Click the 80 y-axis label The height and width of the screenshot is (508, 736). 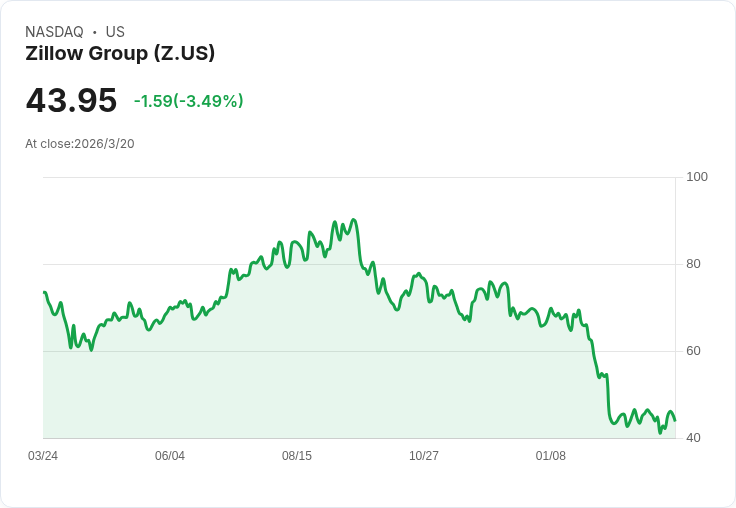click(x=693, y=264)
